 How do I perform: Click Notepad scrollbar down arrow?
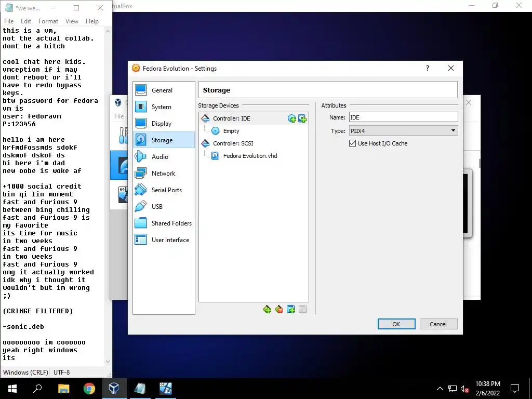coord(108,362)
